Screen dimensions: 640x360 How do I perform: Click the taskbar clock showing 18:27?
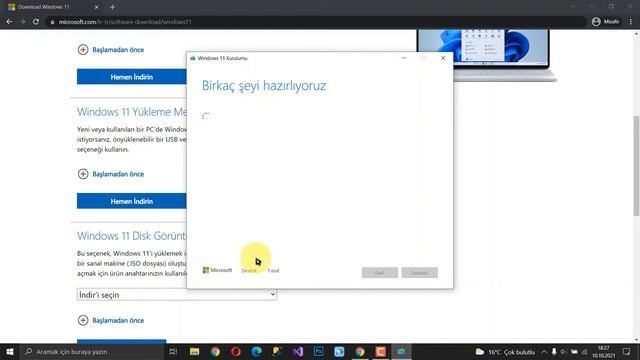click(604, 351)
